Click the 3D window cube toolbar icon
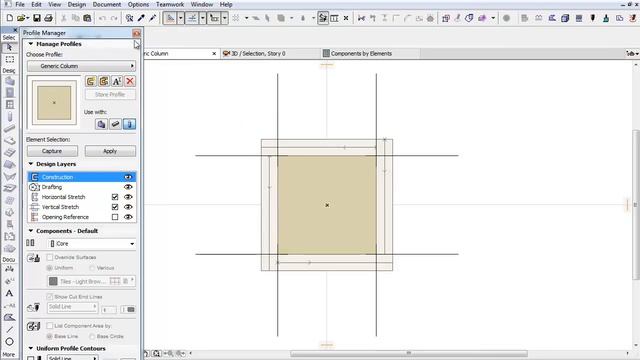The image size is (640, 360). point(565,18)
